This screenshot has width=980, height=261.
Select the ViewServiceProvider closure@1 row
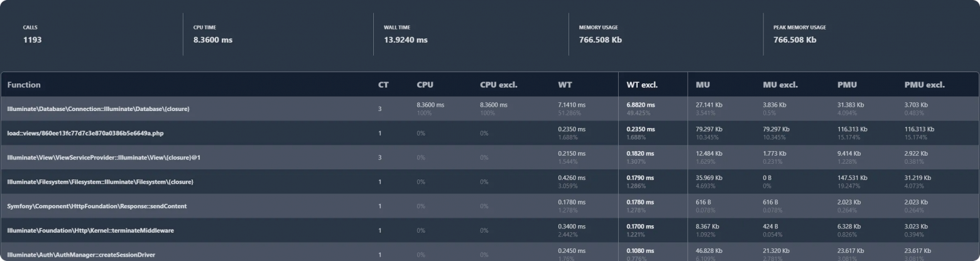click(104, 157)
